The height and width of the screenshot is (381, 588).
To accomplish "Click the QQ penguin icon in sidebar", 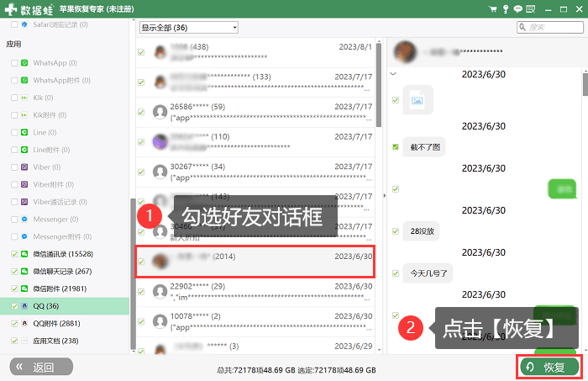I will pos(24,306).
